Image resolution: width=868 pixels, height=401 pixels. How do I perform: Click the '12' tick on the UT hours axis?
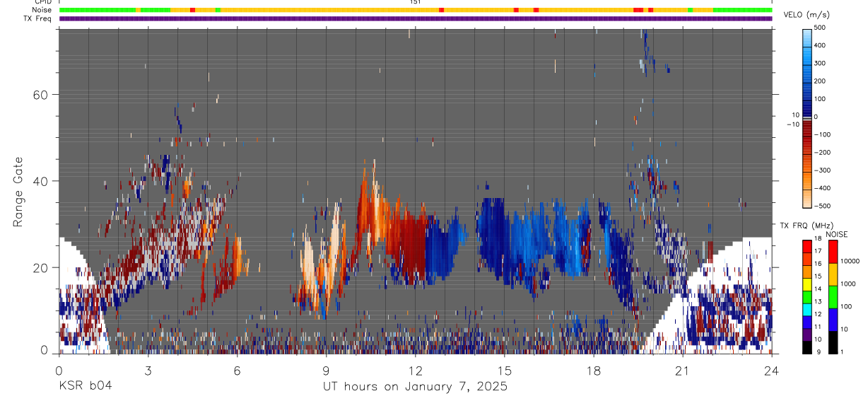click(415, 371)
